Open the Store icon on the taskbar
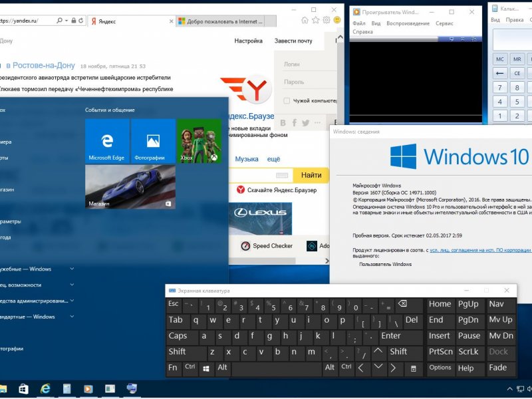532x399 pixels. pyautogui.click(x=23, y=388)
